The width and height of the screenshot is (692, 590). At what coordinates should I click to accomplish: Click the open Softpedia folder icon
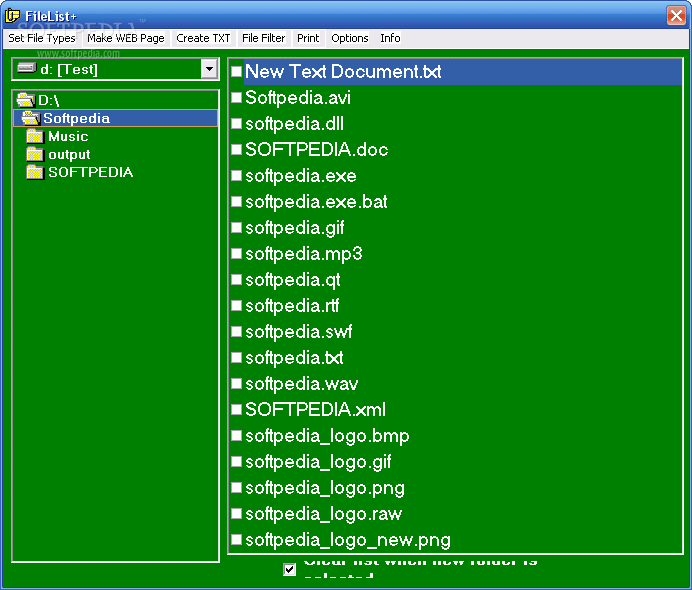pos(31,118)
